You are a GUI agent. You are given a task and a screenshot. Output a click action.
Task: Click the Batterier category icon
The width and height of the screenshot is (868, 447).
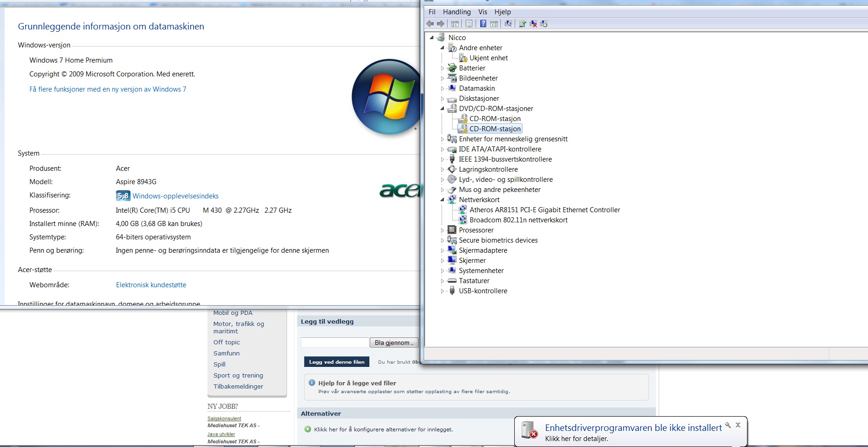pos(452,68)
